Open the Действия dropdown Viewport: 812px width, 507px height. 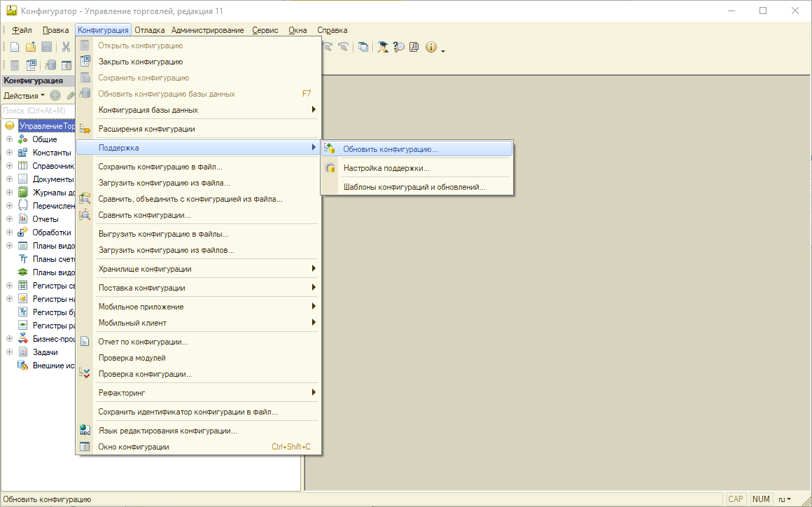tap(24, 95)
